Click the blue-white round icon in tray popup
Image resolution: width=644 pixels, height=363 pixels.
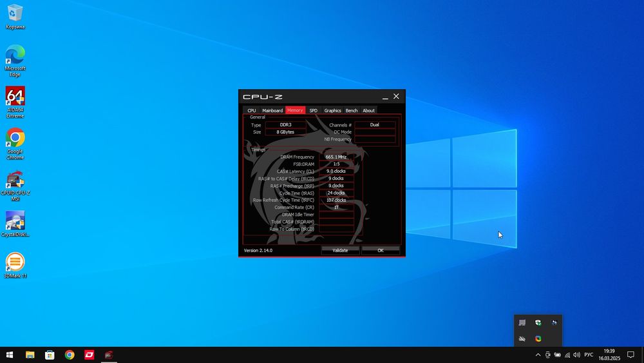(554, 323)
